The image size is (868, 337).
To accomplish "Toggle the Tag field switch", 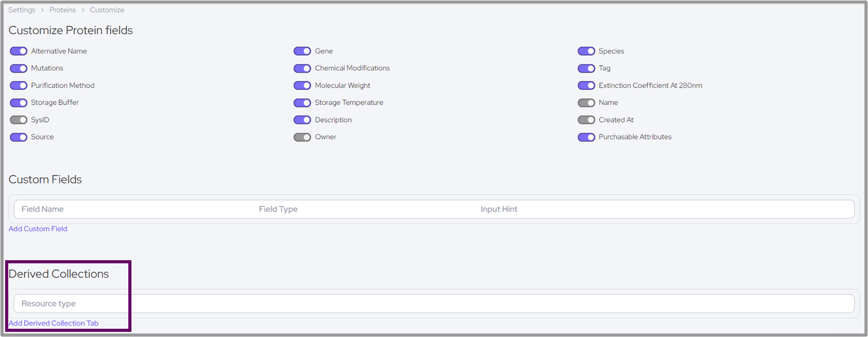I will (x=586, y=69).
